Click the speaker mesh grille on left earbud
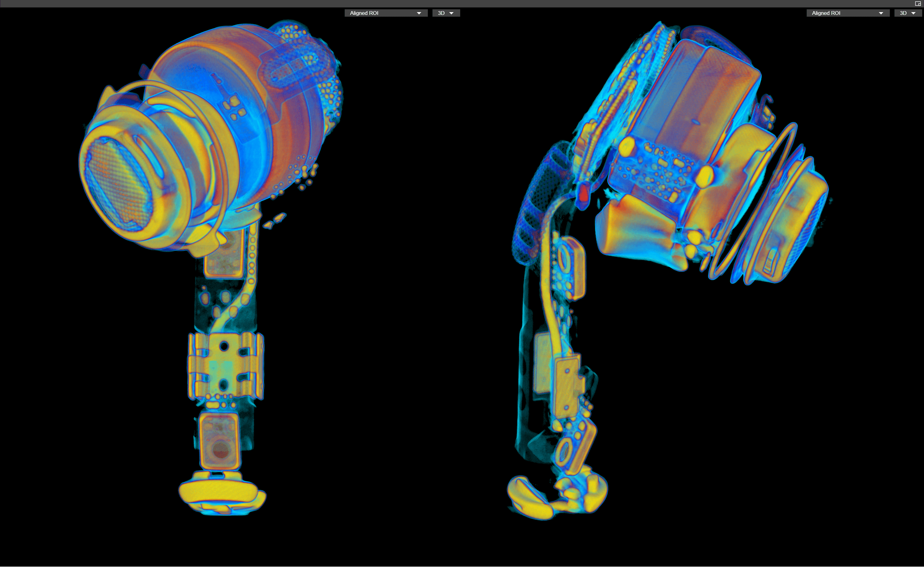Screen dimensions: 924x567 (119, 184)
